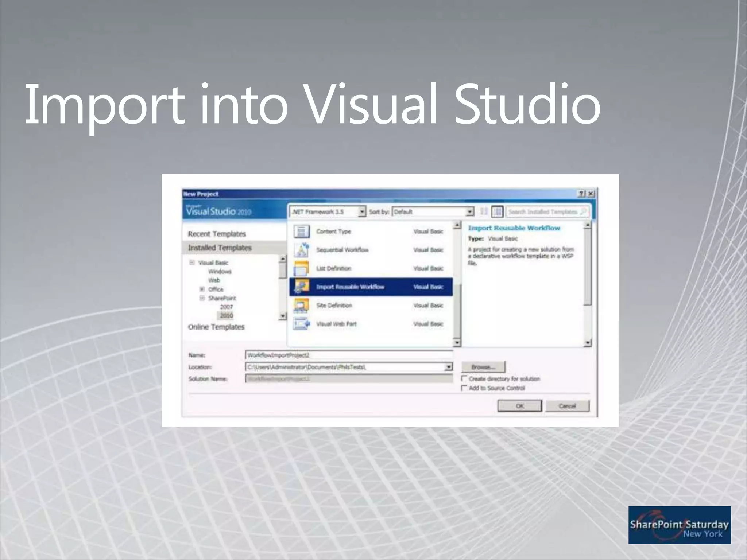Open the .NET Framework 3.5 dropdown
Screen dimensions: 747x560
click(361, 211)
